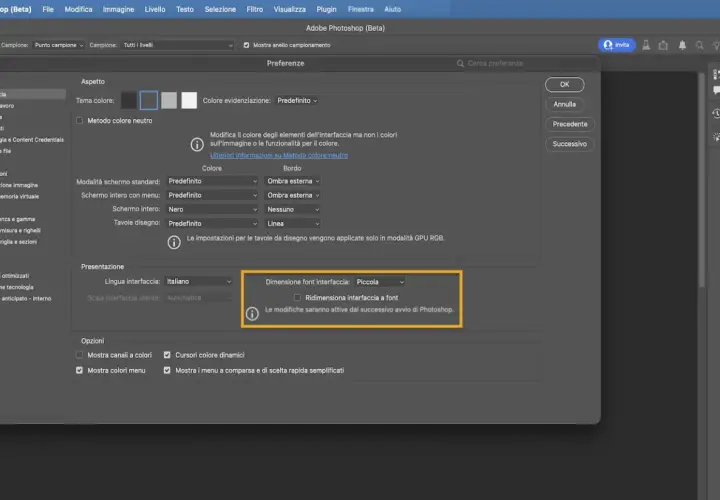Open Modalità schermo standard color dropdown
The height and width of the screenshot is (500, 720).
(212, 181)
